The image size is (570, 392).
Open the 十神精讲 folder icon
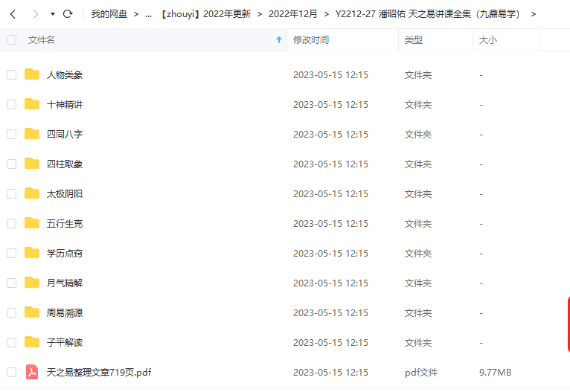(32, 104)
